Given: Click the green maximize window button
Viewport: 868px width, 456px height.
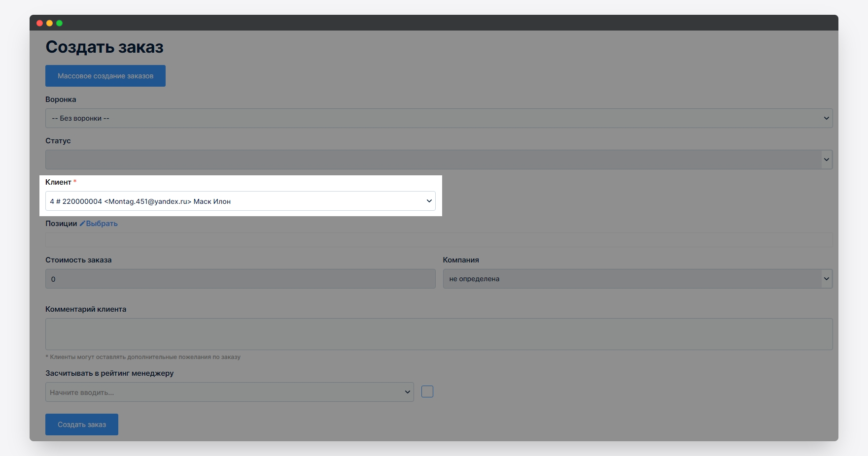Looking at the screenshot, I should (59, 23).
